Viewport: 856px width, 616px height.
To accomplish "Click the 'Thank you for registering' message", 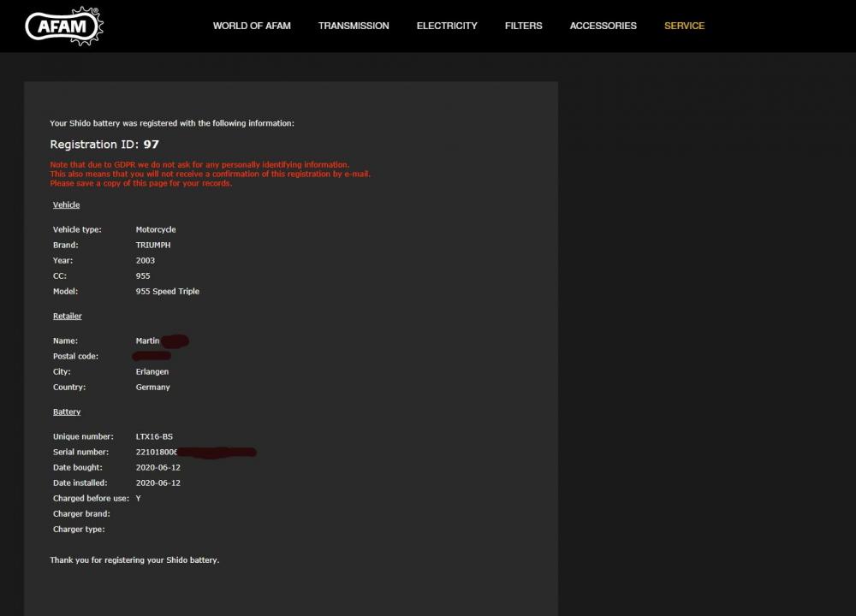I will (x=135, y=560).
